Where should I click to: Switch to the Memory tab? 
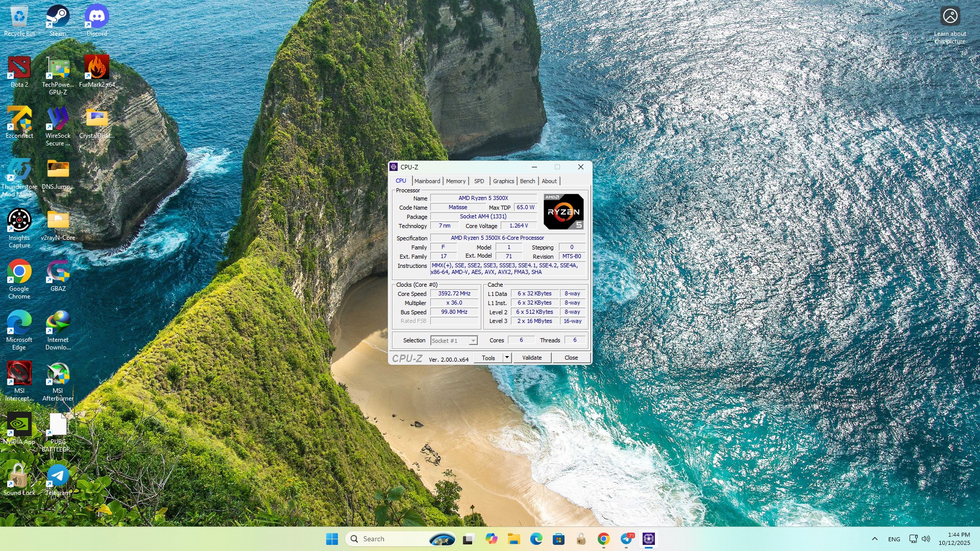(455, 181)
